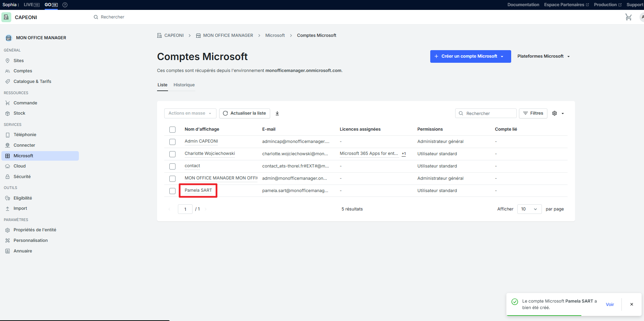Download the accounts list with arrow icon
This screenshot has width=644, height=321.
coord(277,113)
